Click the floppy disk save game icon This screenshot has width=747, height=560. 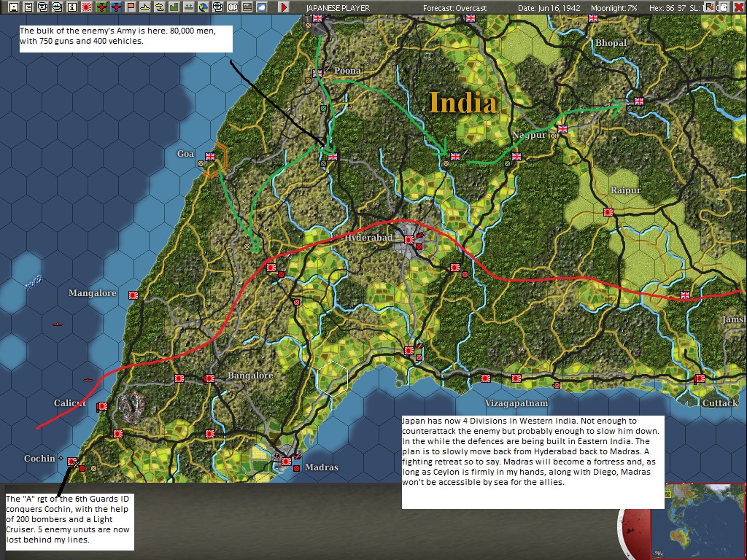[x=15, y=7]
